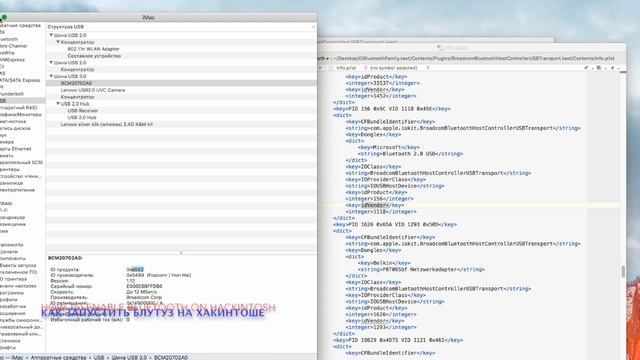The width and height of the screenshot is (640, 360).
Task: Click the Broadcom Corp manufacturer value
Action: [x=144, y=297]
